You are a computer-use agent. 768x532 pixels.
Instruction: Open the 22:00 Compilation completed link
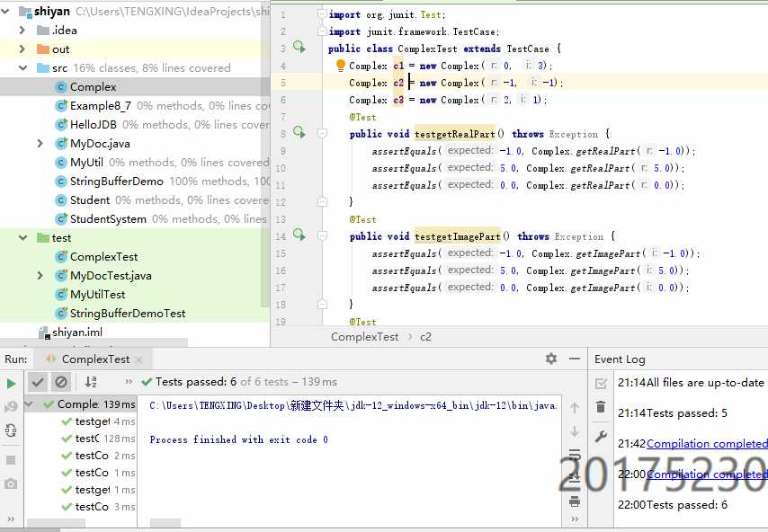point(707,474)
